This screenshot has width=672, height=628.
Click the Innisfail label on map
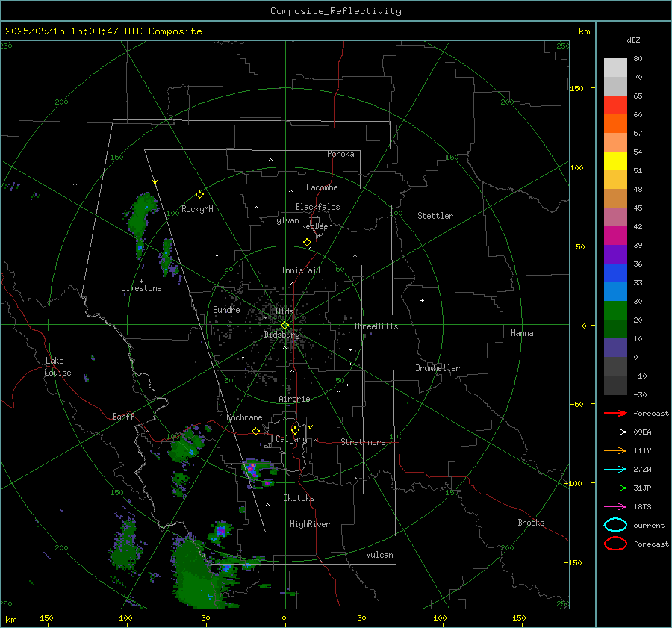coord(301,270)
